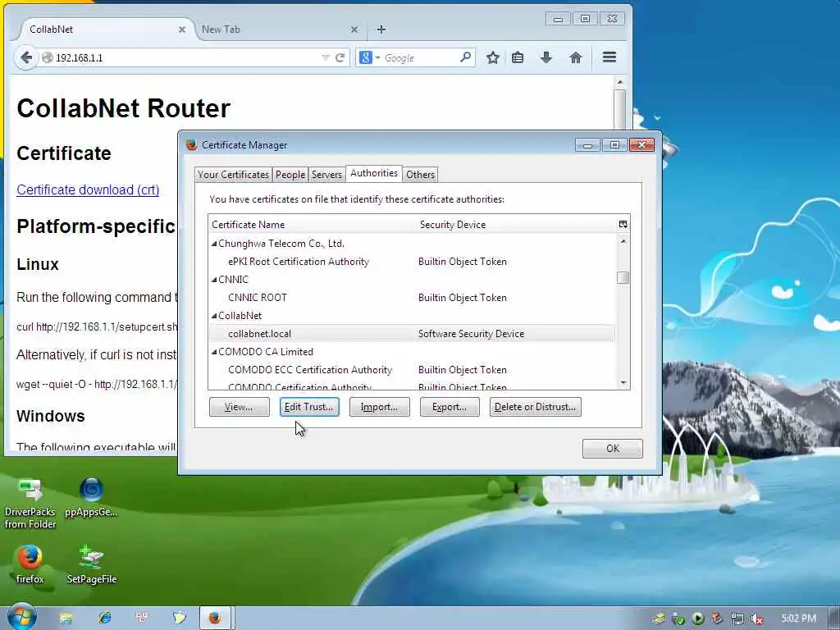Go to the Firefox home page icon
The width and height of the screenshot is (840, 630).
tap(575, 57)
